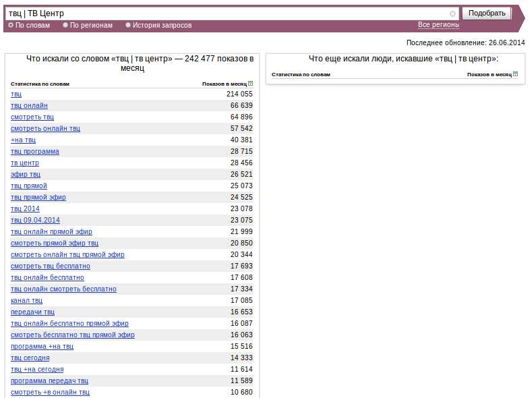Click the 'Подобрать' button
The height and width of the screenshot is (398, 532).
pyautogui.click(x=487, y=13)
